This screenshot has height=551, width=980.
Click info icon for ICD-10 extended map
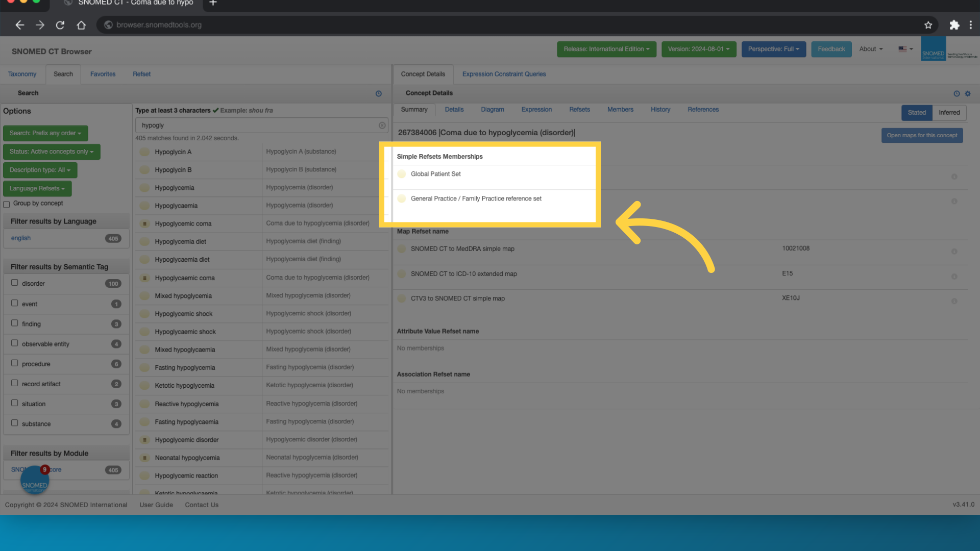click(954, 277)
